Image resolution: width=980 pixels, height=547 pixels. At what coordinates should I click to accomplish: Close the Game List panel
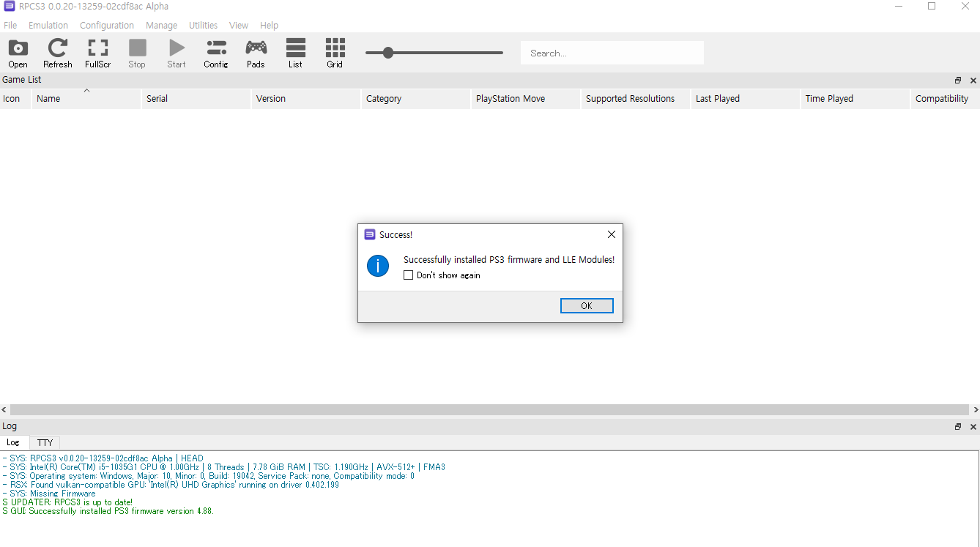pos(973,80)
